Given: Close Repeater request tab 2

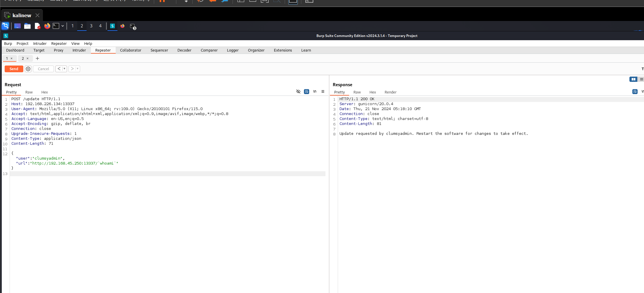Looking at the screenshot, I should [x=28, y=59].
